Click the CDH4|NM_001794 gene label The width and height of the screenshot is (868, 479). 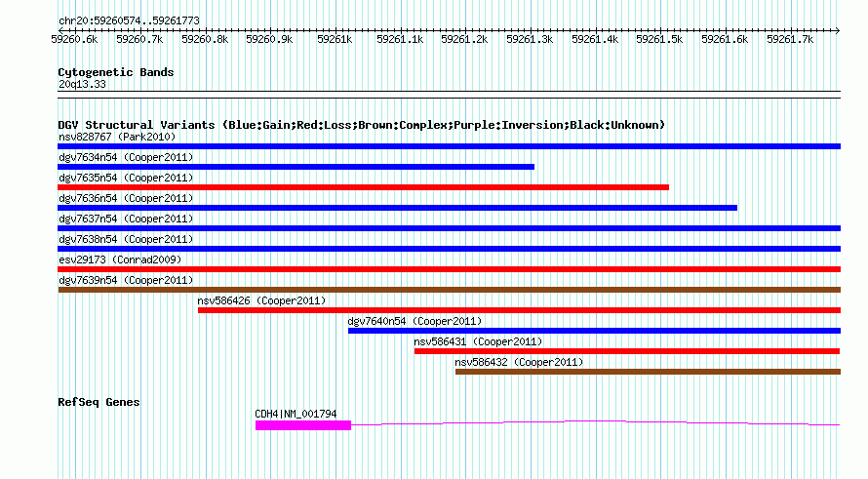point(296,414)
